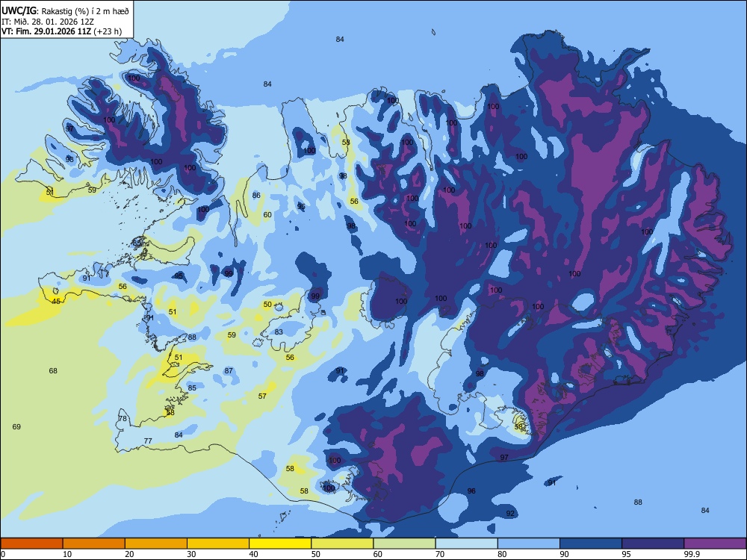Click the legend tick label '20'
Screen dimensions: 747x560
(x=129, y=554)
